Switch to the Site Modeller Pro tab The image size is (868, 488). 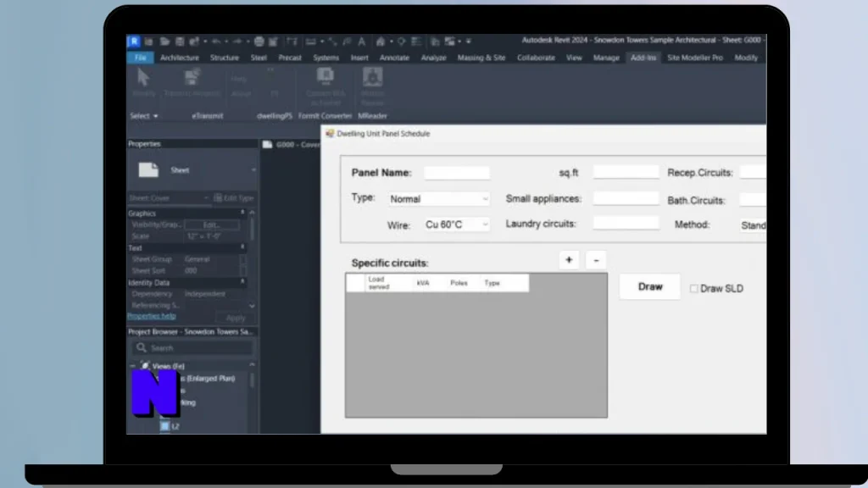[695, 58]
